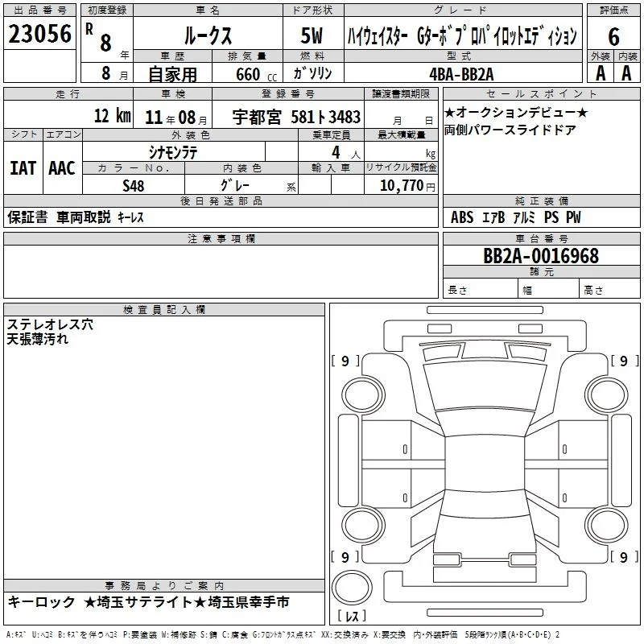Image resolution: width=644 pixels, height=644 pixels.
Task: Select ABS in genuine equipment
Action: [x=462, y=217]
